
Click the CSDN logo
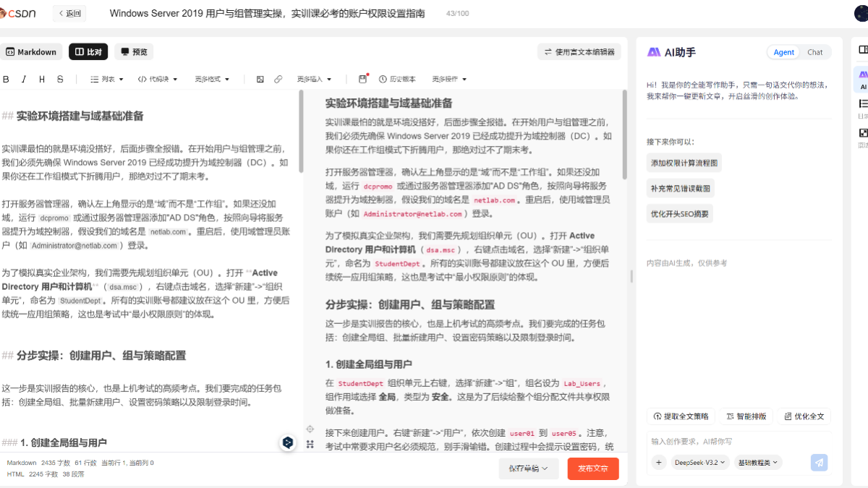pyautogui.click(x=17, y=13)
